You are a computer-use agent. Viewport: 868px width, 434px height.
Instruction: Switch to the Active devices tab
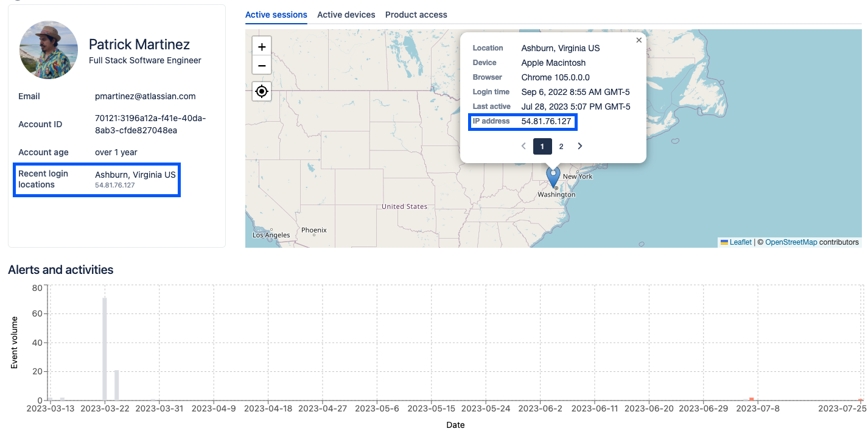pos(346,15)
